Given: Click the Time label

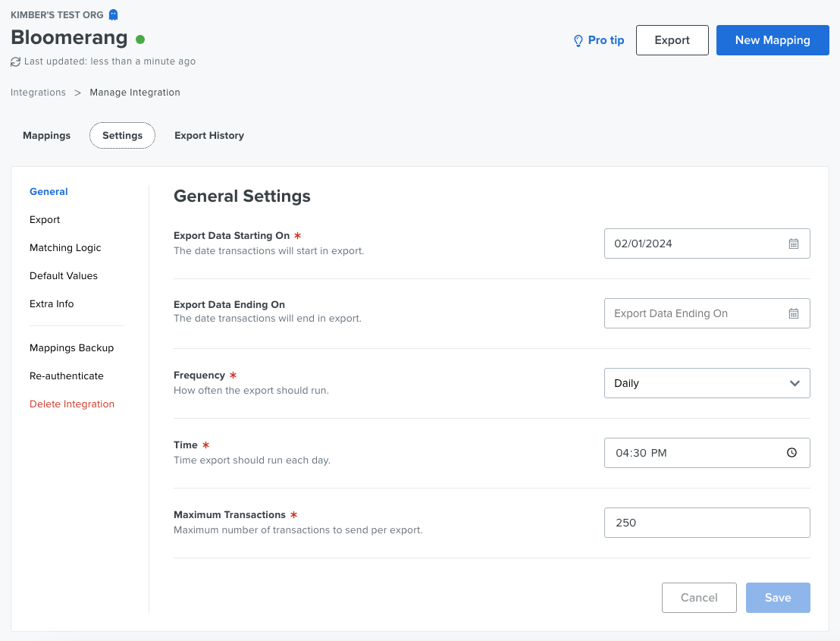Looking at the screenshot, I should [185, 445].
